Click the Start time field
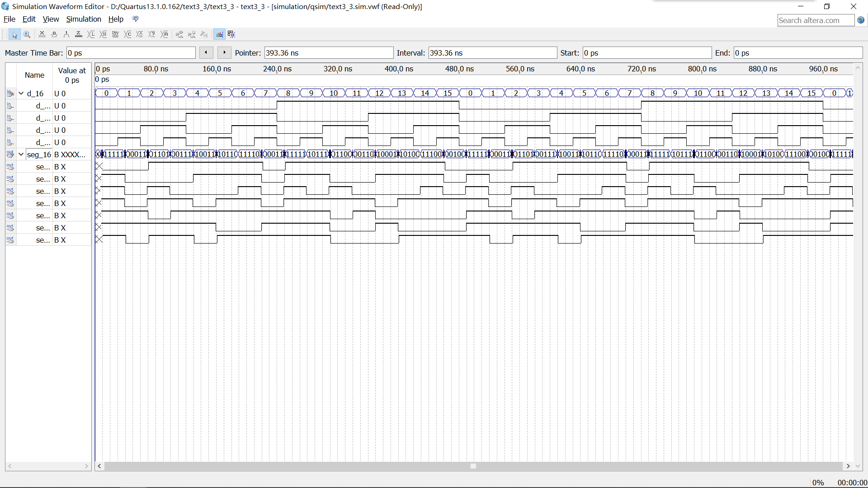868x488 pixels. [x=647, y=53]
